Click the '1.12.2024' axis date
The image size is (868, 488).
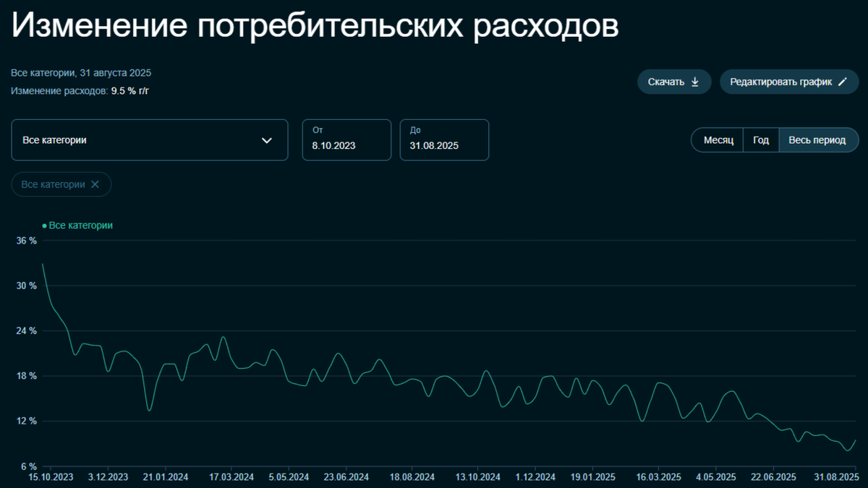click(x=535, y=477)
